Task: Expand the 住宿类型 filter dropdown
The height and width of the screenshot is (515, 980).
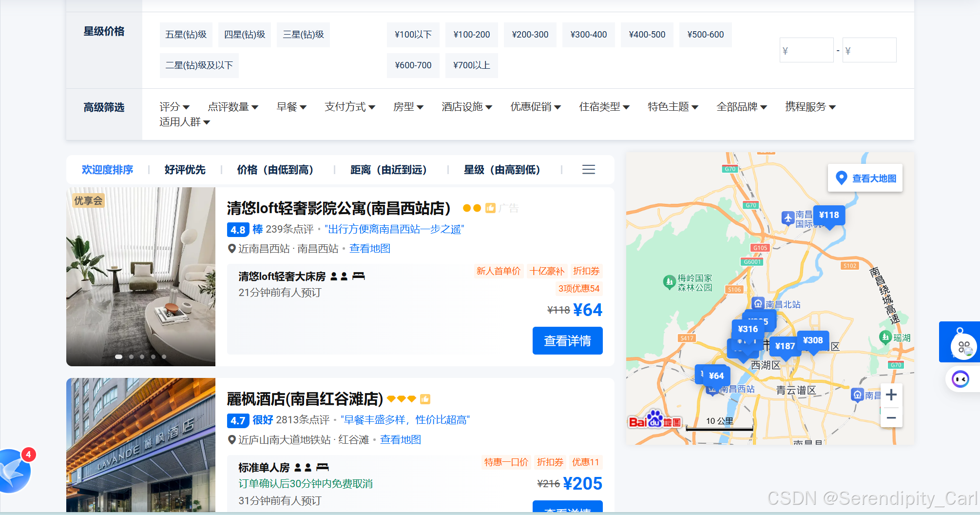Action: (604, 107)
